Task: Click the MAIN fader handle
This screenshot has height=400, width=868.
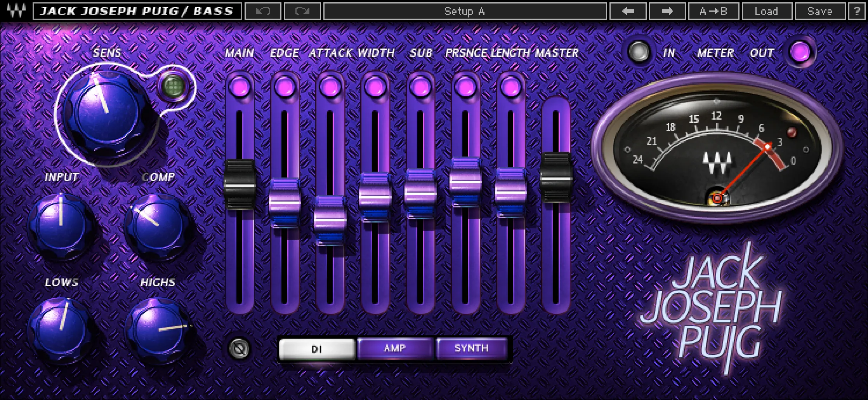Action: tap(240, 184)
